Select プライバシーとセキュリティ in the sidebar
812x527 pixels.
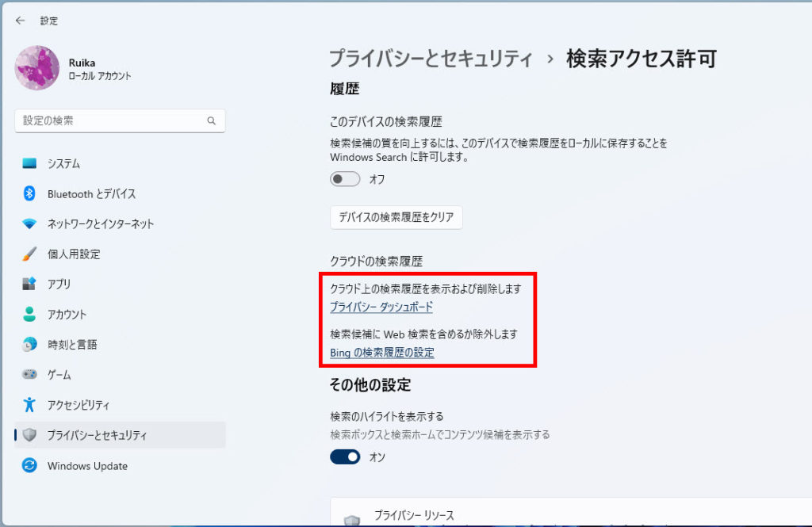(x=97, y=435)
